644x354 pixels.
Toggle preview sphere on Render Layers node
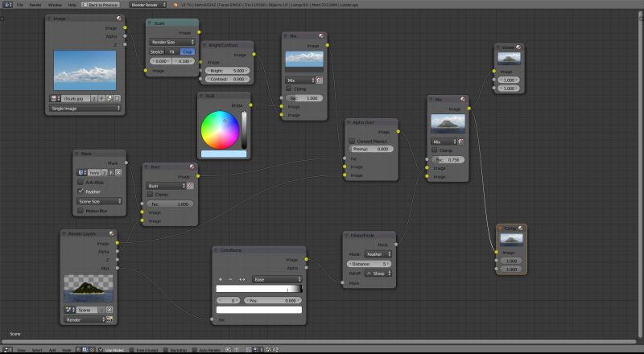(x=111, y=233)
